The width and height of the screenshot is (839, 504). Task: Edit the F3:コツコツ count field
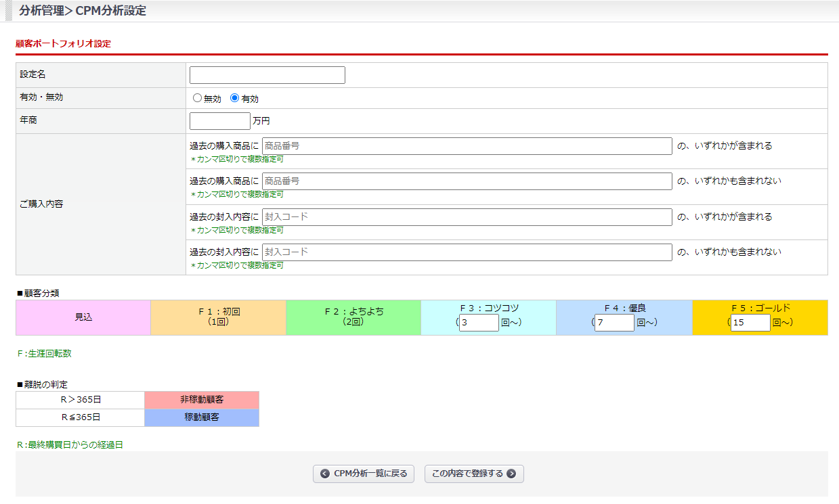(479, 323)
